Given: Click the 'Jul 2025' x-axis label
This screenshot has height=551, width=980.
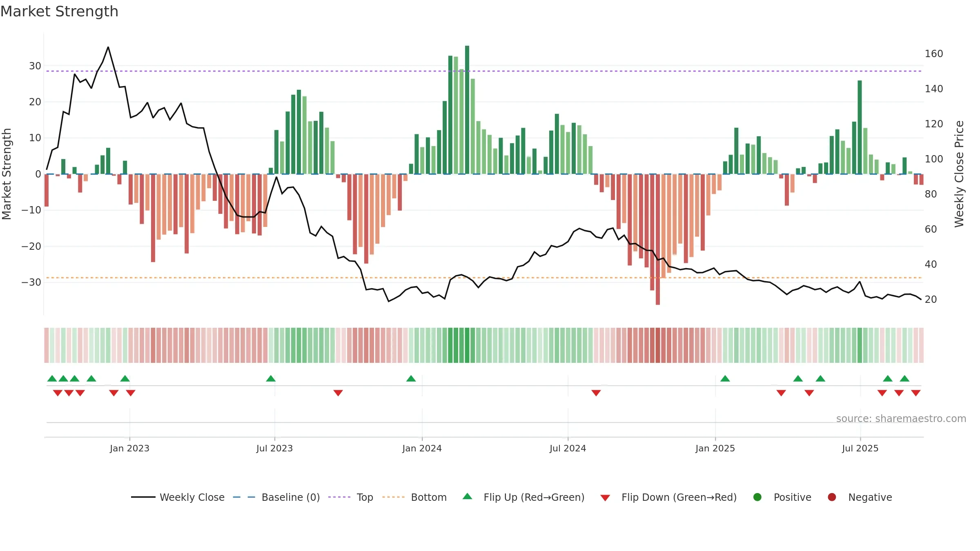Looking at the screenshot, I should 860,448.
